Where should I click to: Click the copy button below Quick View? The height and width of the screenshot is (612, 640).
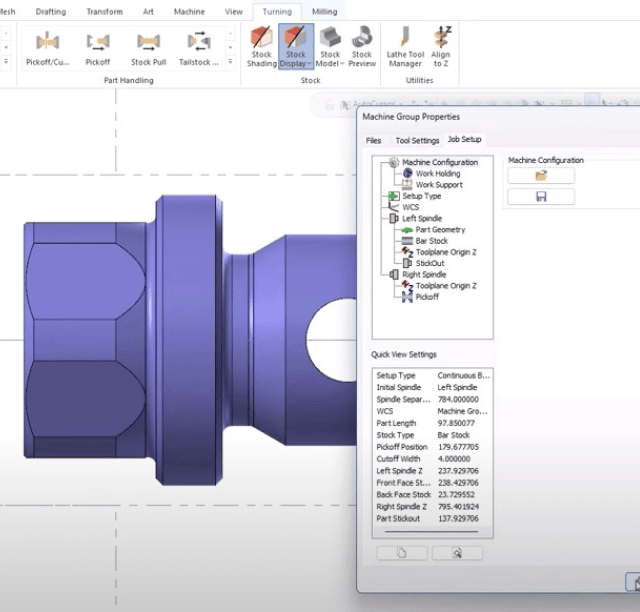pos(402,553)
